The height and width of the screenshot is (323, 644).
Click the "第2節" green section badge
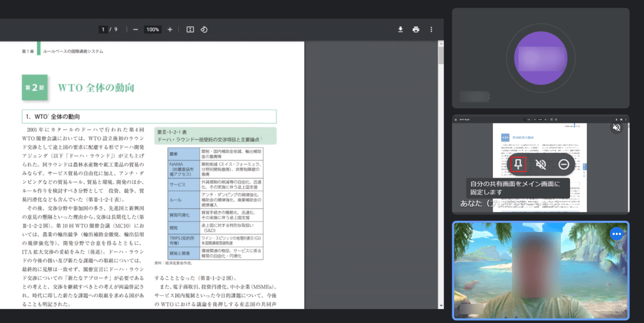click(x=34, y=88)
